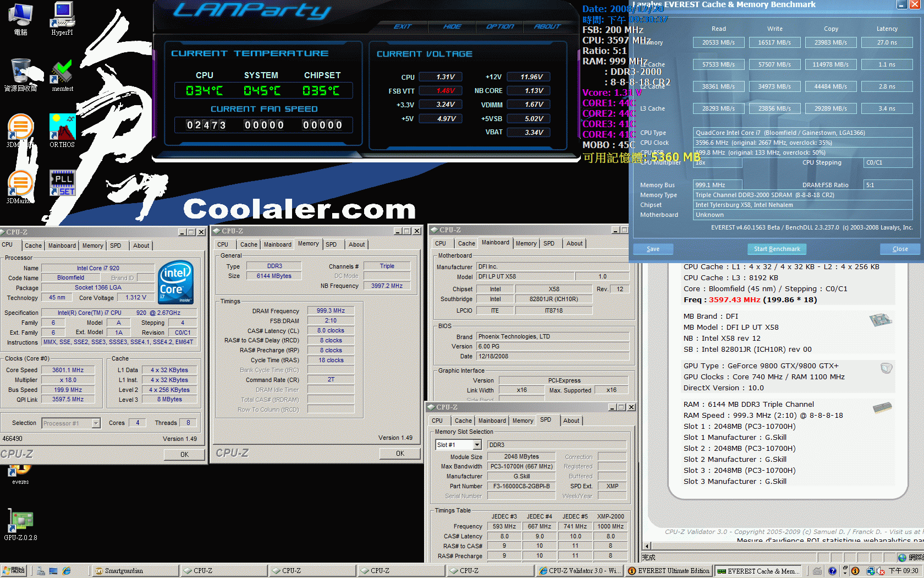
Task: Switch to EVEREST Ultimate Edition taskbar button
Action: coord(669,571)
